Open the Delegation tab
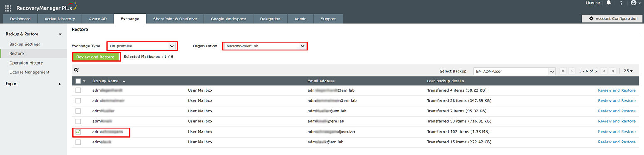 (x=270, y=19)
